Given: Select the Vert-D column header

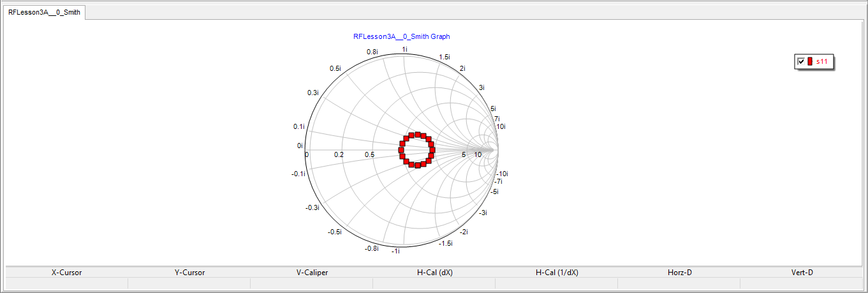Looking at the screenshot, I should pos(802,273).
